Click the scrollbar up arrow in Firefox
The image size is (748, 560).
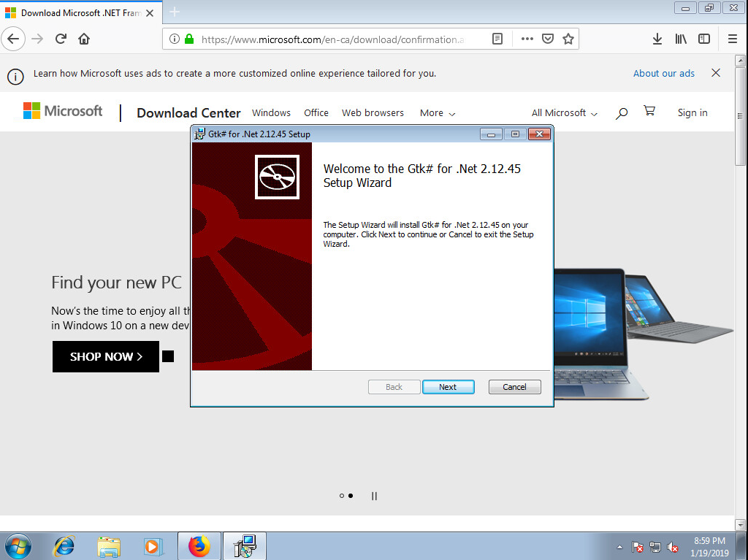(740, 61)
